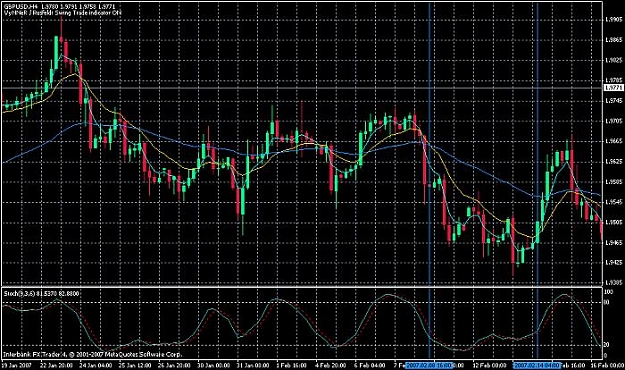Click the 1.9545 price scale label
This screenshot has height=370, width=625.
pyautogui.click(x=614, y=202)
